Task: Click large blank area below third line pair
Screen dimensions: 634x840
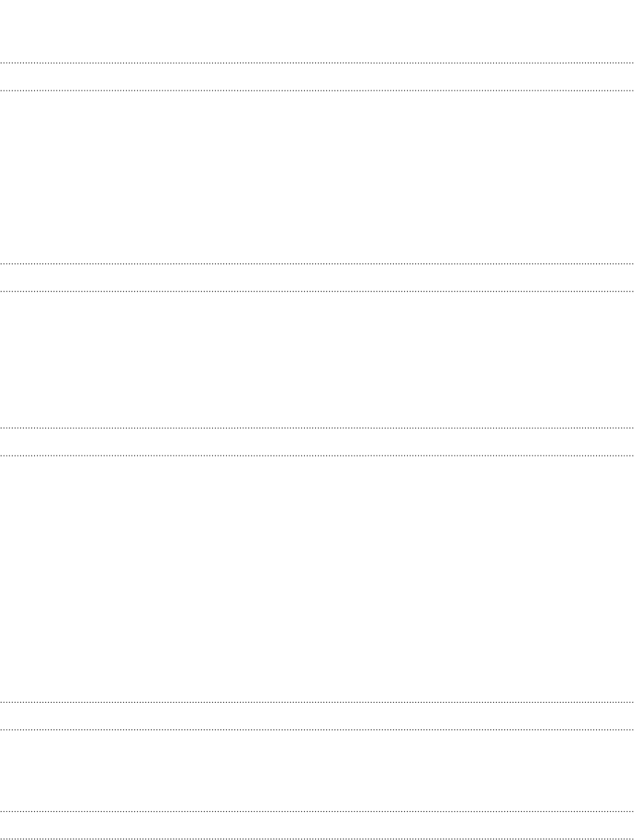Action: pyautogui.click(x=317, y=579)
